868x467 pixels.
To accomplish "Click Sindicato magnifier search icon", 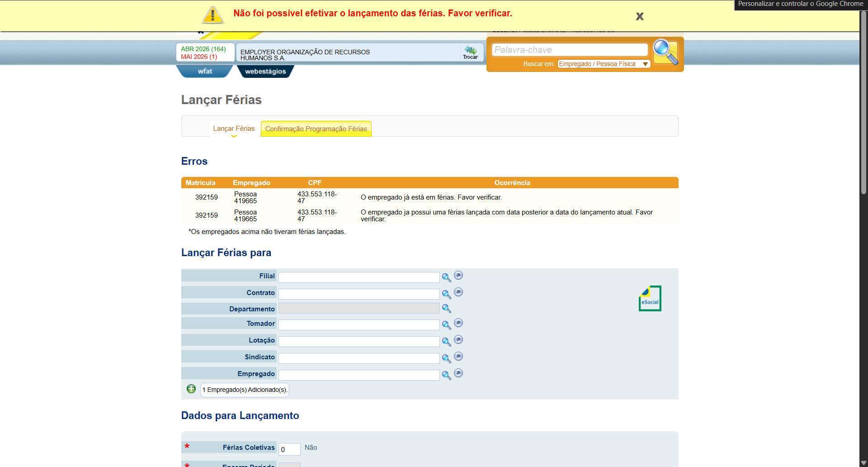I will [x=446, y=358].
